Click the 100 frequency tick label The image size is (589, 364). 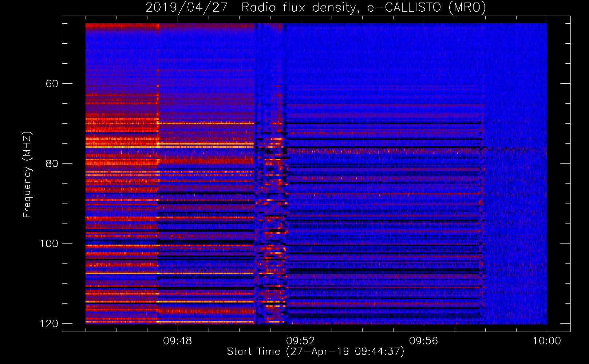(49, 244)
